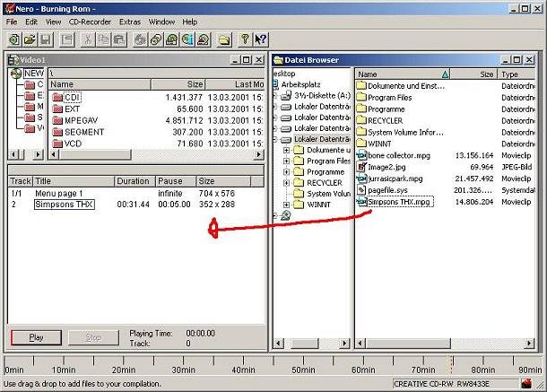Click the Copy toolbar icon

tap(104, 39)
